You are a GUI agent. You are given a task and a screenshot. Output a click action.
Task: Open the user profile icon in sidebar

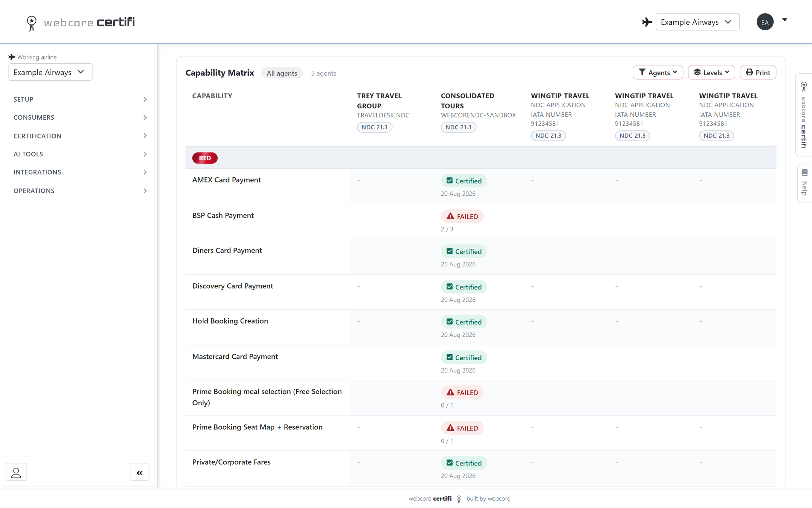pyautogui.click(x=16, y=472)
